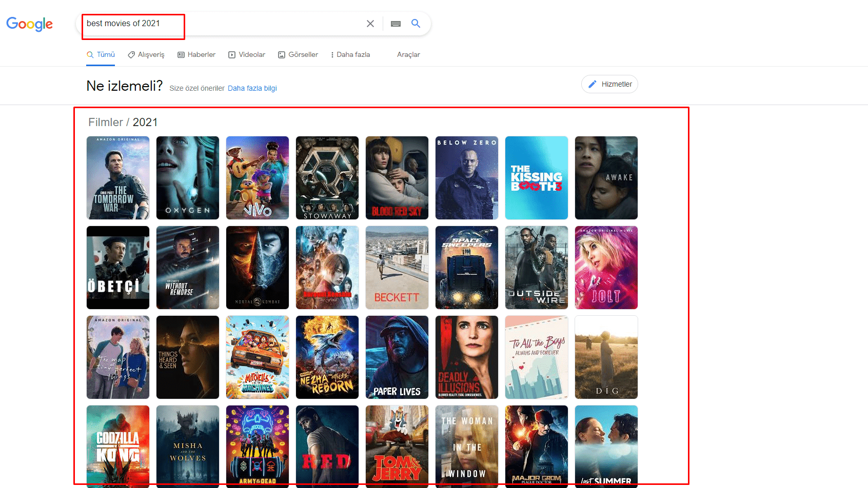Select the Space Sweepers poster

point(467,268)
